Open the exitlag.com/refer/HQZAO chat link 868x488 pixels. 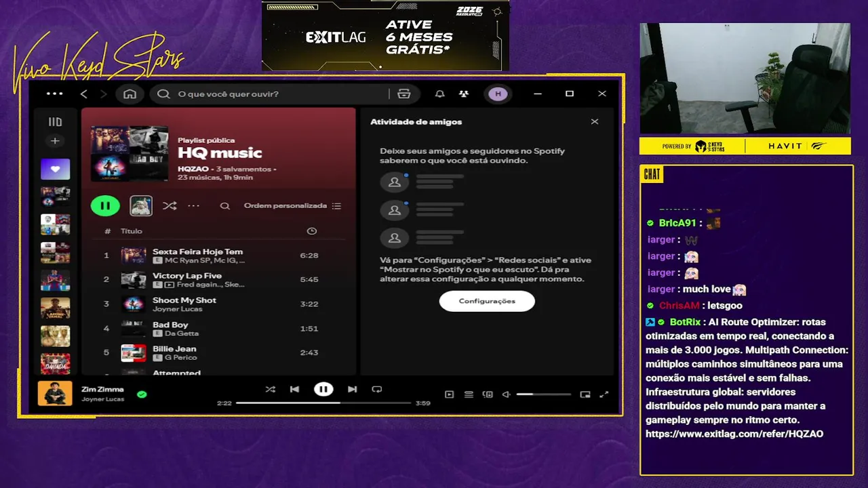[x=734, y=434]
